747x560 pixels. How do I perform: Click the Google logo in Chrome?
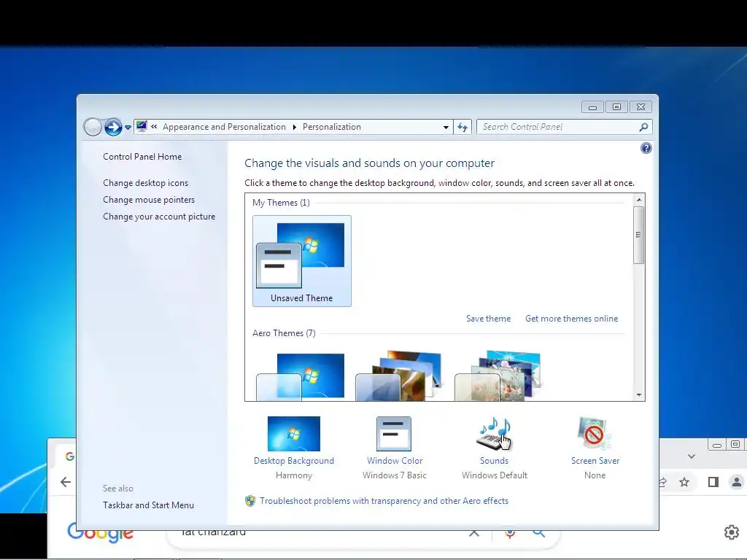tap(101, 533)
